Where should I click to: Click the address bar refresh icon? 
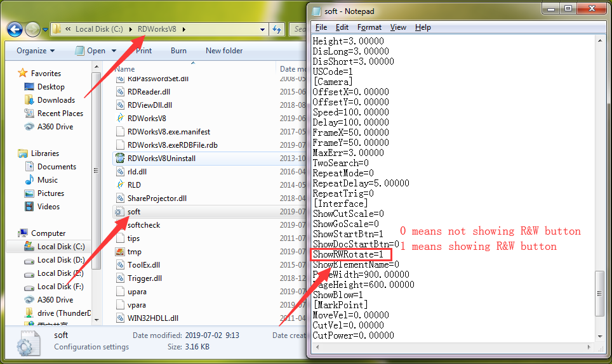point(277,29)
